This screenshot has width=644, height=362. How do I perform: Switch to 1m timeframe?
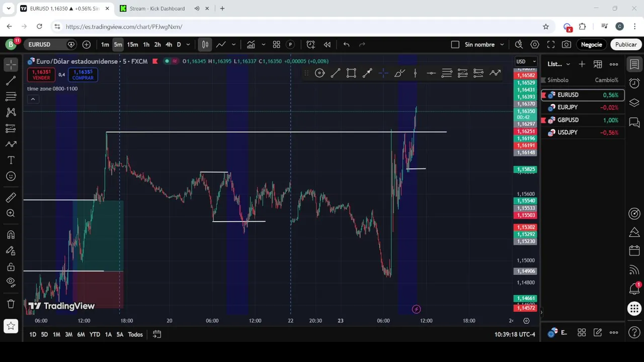click(105, 45)
